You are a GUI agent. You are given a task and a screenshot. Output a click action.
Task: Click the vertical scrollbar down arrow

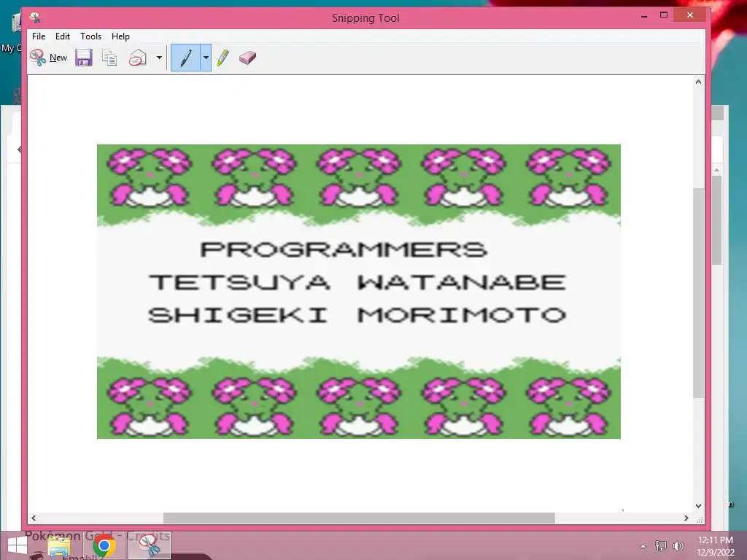pos(698,506)
